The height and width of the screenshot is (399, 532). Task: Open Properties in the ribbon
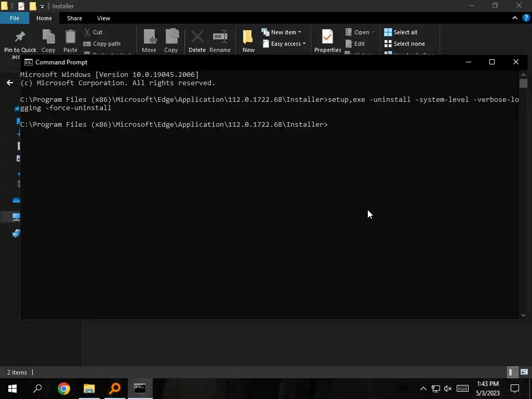pyautogui.click(x=328, y=41)
